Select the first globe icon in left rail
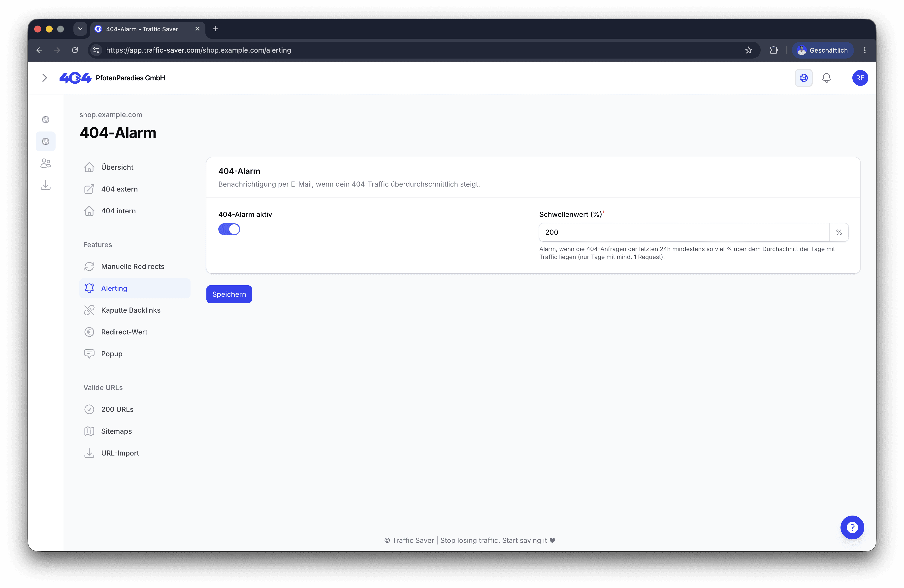The width and height of the screenshot is (904, 588). [46, 120]
